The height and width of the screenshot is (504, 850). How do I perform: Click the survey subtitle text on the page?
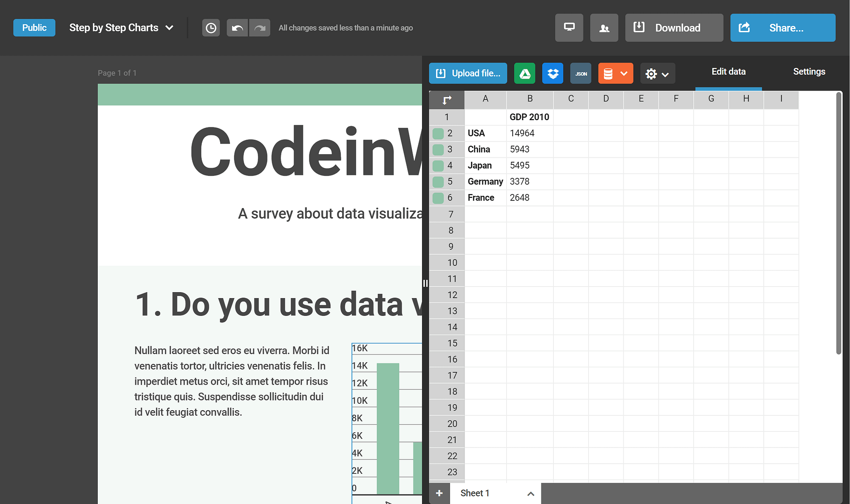(x=330, y=214)
